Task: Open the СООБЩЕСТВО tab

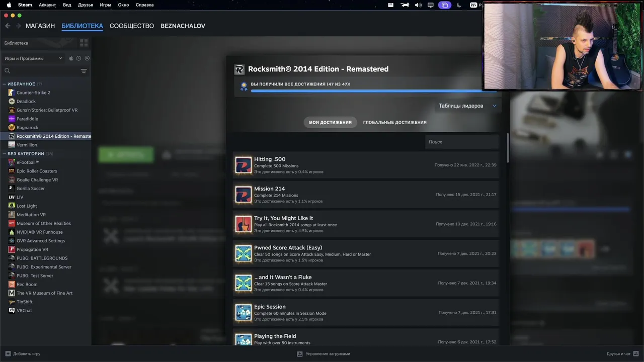Action: pyautogui.click(x=132, y=26)
